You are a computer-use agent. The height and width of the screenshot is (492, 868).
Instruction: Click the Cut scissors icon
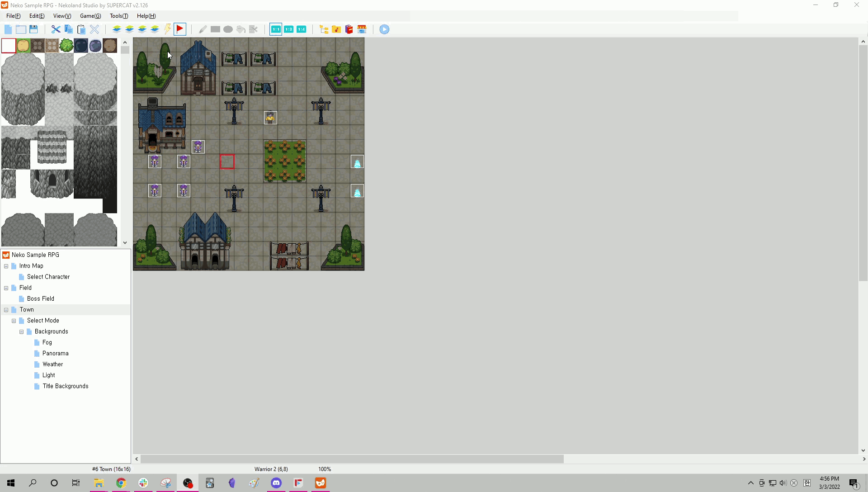(x=56, y=29)
